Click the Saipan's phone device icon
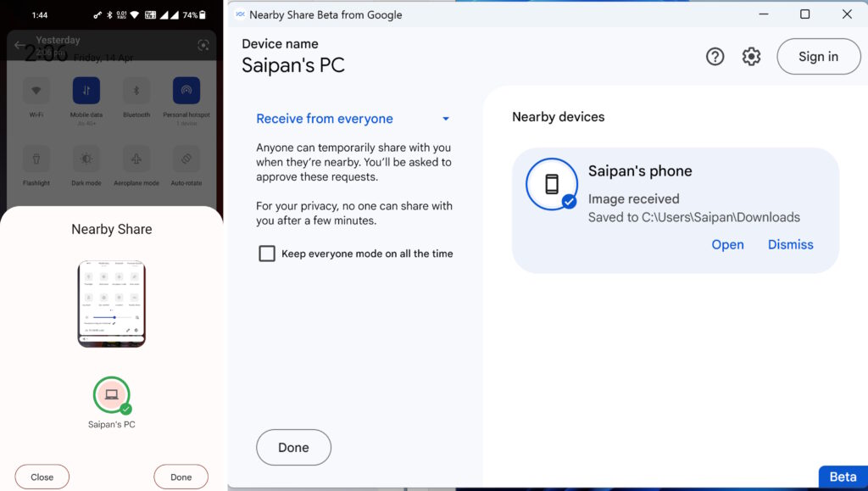 (x=551, y=184)
